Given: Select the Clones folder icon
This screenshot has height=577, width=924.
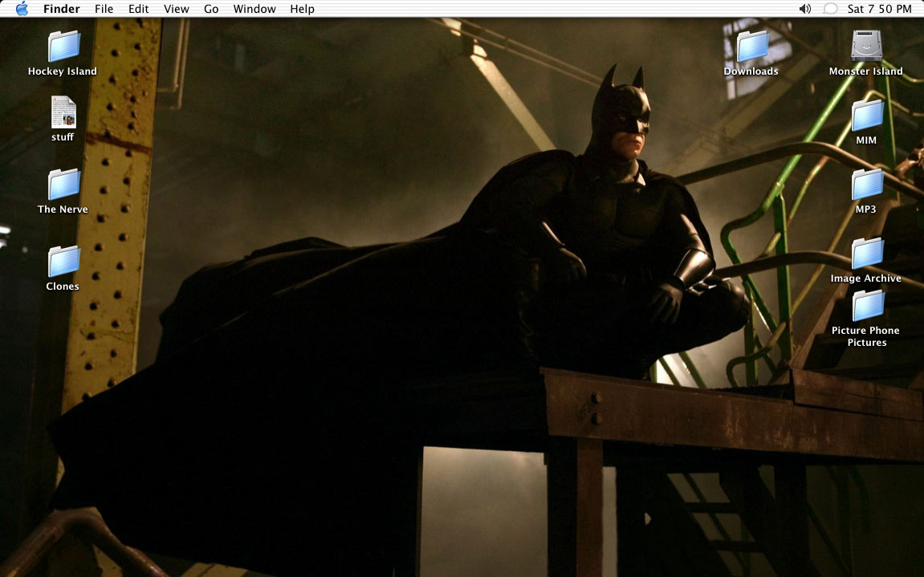Looking at the screenshot, I should pyautogui.click(x=63, y=261).
